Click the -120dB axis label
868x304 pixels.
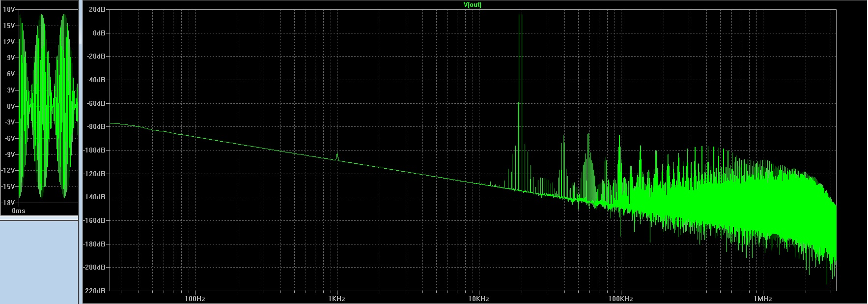click(95, 174)
